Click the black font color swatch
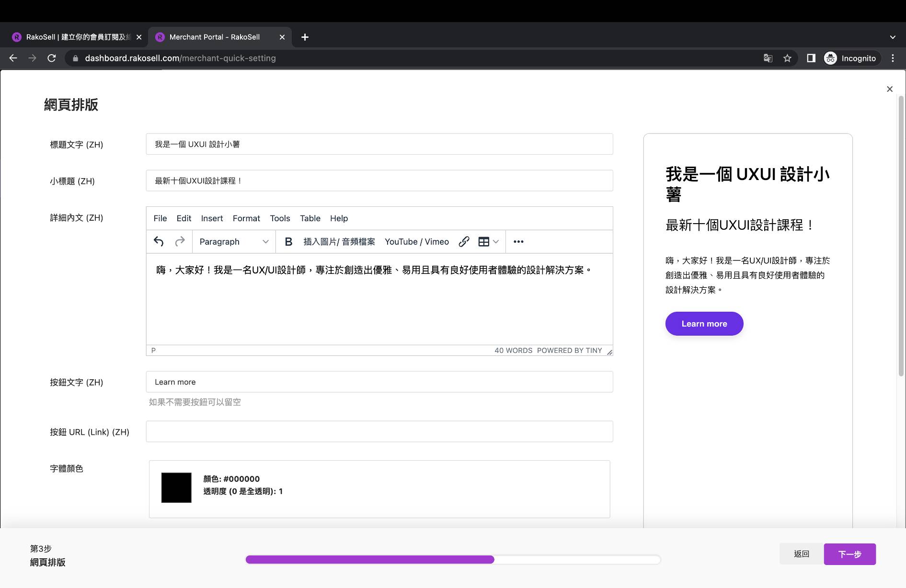 coord(176,487)
